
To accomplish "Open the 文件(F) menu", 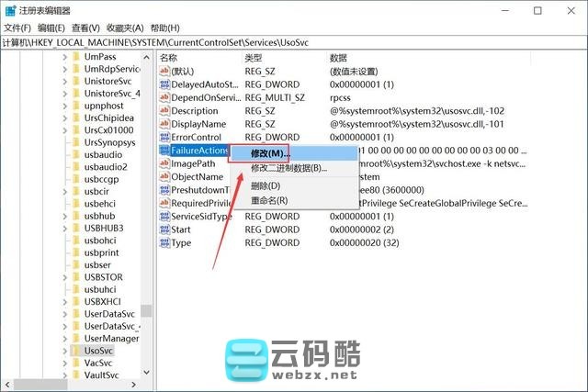I will [17, 28].
